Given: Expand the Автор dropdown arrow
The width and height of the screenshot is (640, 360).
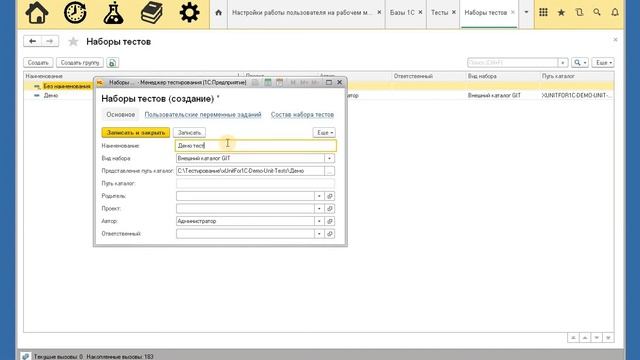Looking at the screenshot, I should pos(319,221).
